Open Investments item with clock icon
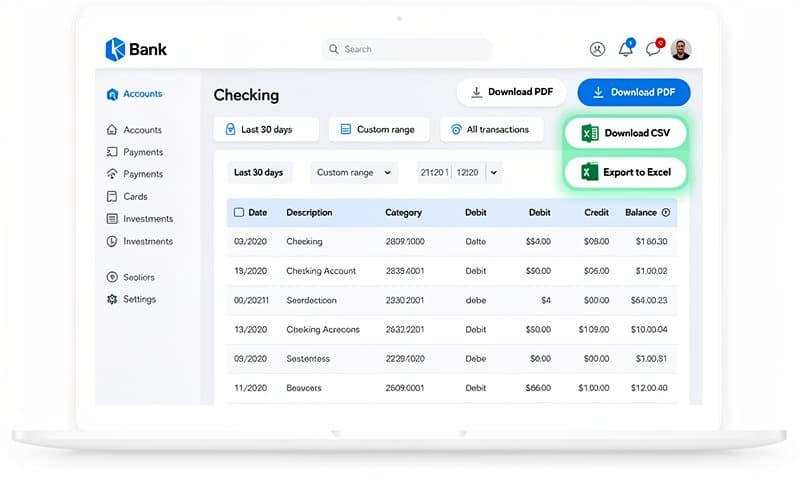This screenshot has height=480, width=800. (140, 241)
